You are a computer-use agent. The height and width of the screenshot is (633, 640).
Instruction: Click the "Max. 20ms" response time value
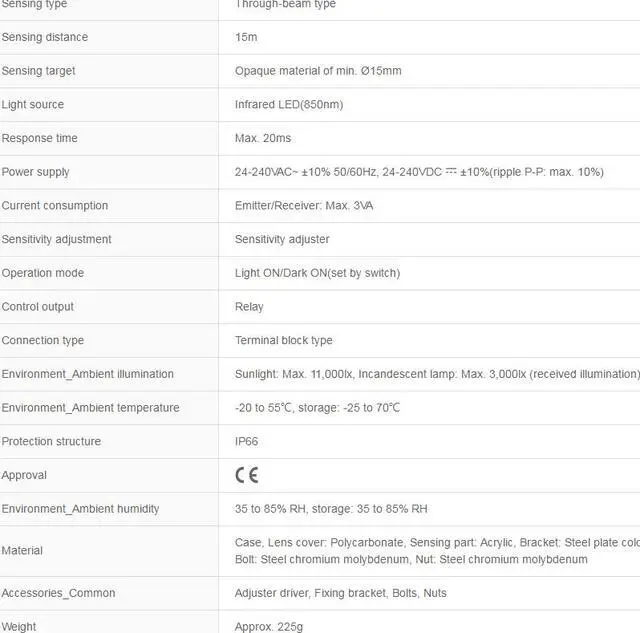tap(263, 138)
